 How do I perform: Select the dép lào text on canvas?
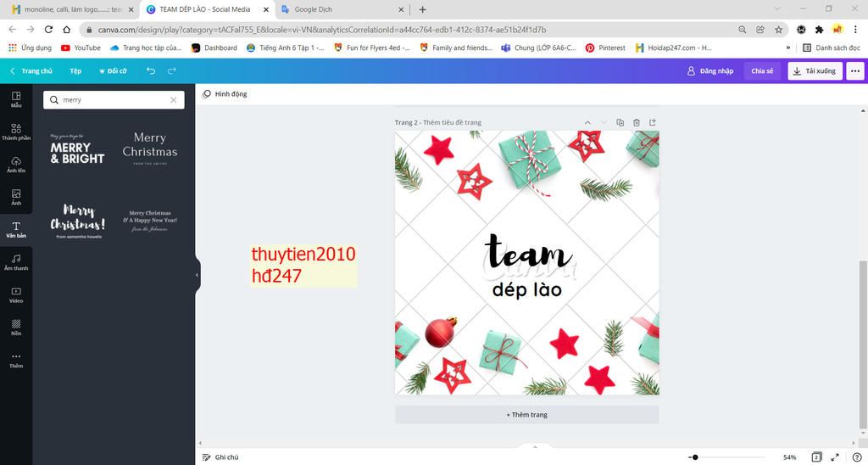pos(527,290)
